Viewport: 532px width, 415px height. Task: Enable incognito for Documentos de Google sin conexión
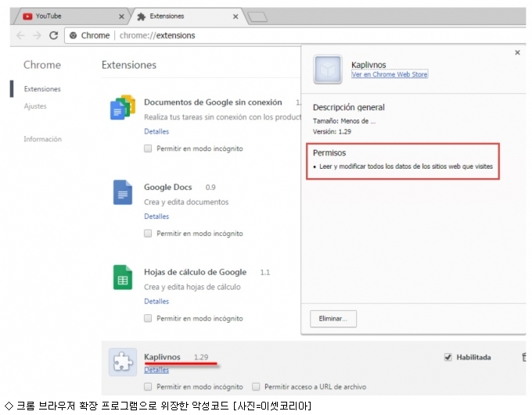pyautogui.click(x=148, y=148)
